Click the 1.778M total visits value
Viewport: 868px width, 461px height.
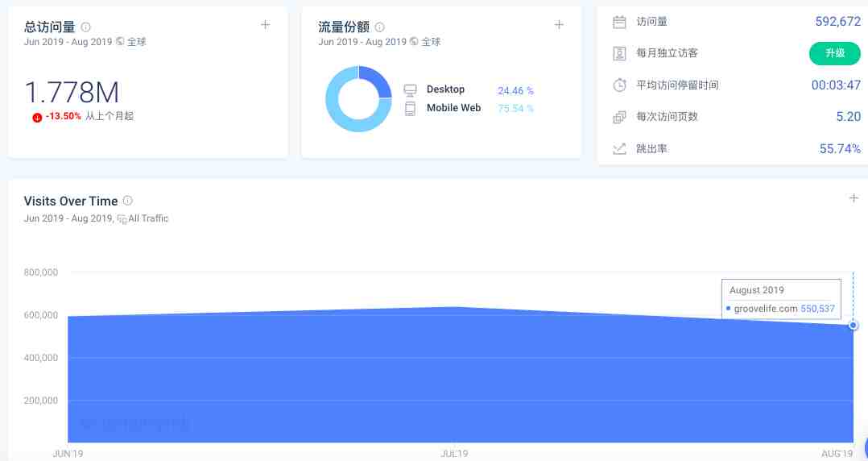72,92
